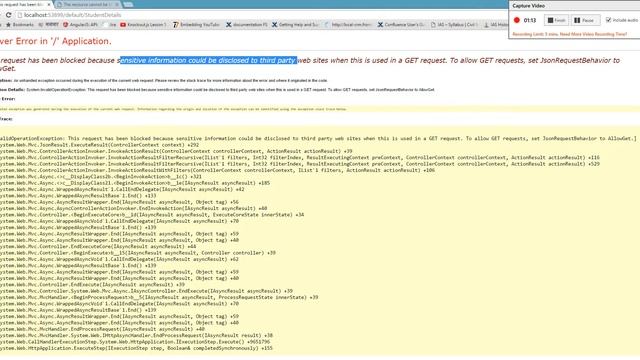Viewport: 640px width, 360px height.
Task: Click the red recording indicator dot
Action: coord(517,20)
